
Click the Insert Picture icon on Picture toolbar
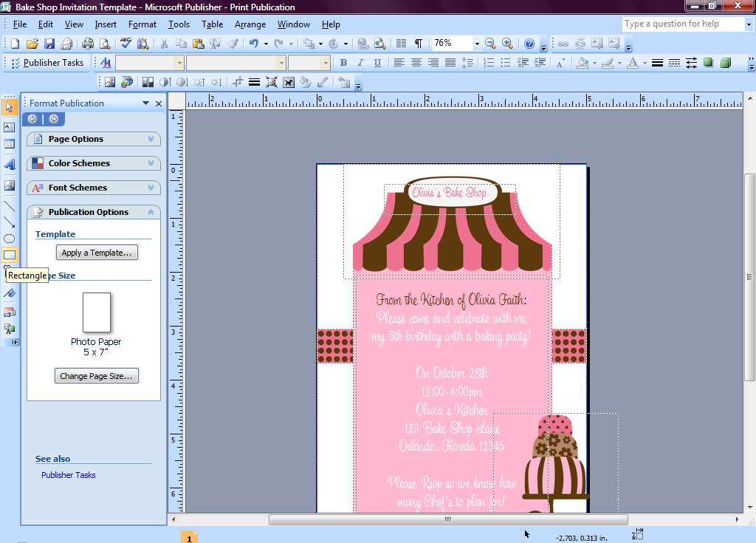(110, 83)
